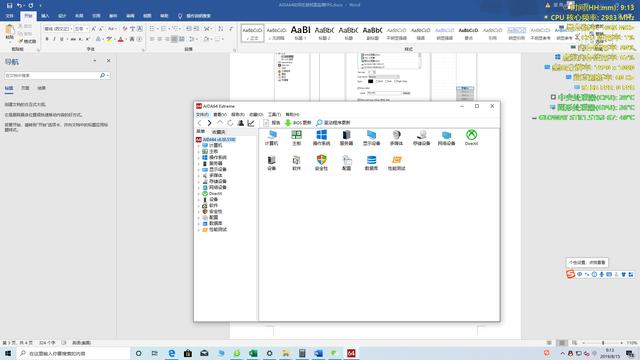Apply the Heading 1 (标题 1) style in Word
This screenshot has height=360, width=640.
click(x=300, y=33)
